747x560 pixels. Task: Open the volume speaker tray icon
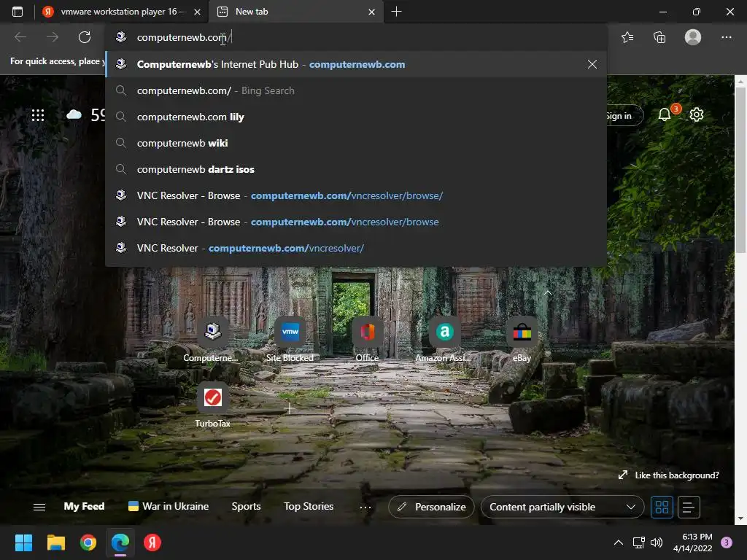657,542
